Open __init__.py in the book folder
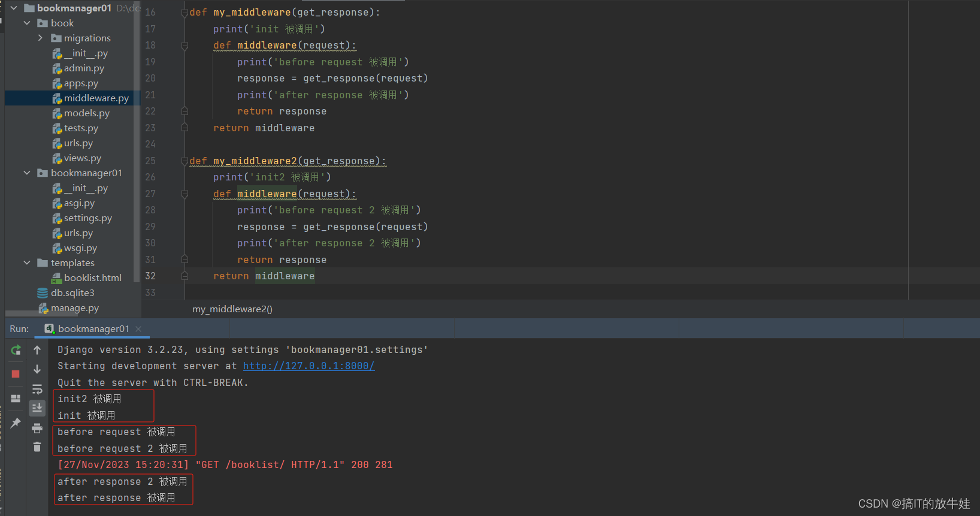Image resolution: width=980 pixels, height=516 pixels. click(80, 53)
